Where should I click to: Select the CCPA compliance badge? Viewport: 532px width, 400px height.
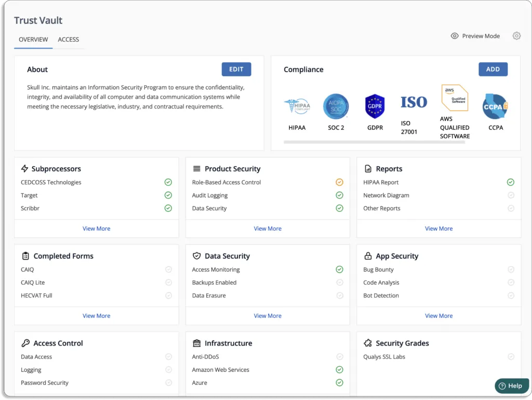[x=495, y=106]
